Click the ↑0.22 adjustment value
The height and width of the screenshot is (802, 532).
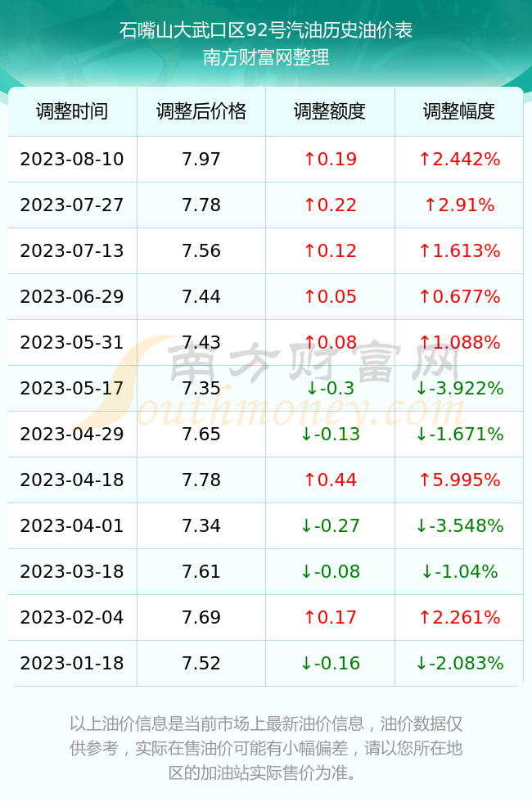pos(330,205)
